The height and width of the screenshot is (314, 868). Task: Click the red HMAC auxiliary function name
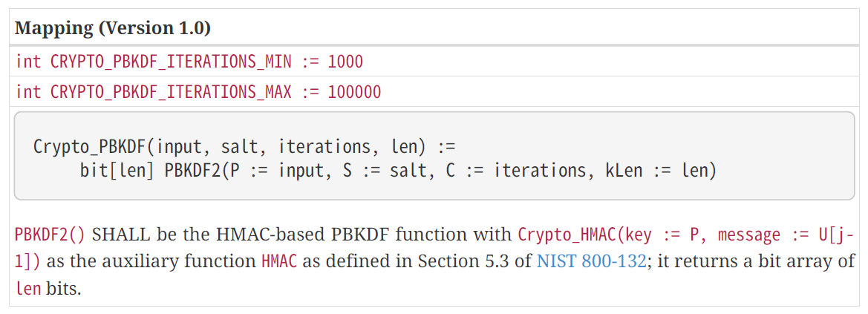coord(279,261)
